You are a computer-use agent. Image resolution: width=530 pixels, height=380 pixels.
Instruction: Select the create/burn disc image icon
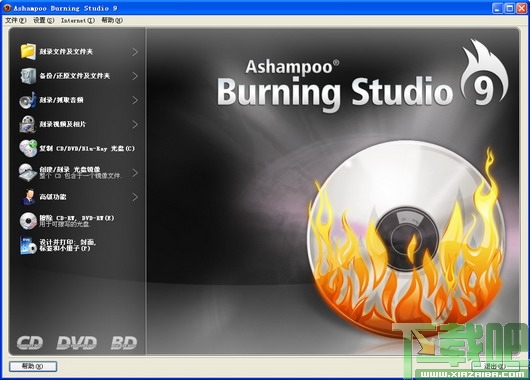(28, 172)
